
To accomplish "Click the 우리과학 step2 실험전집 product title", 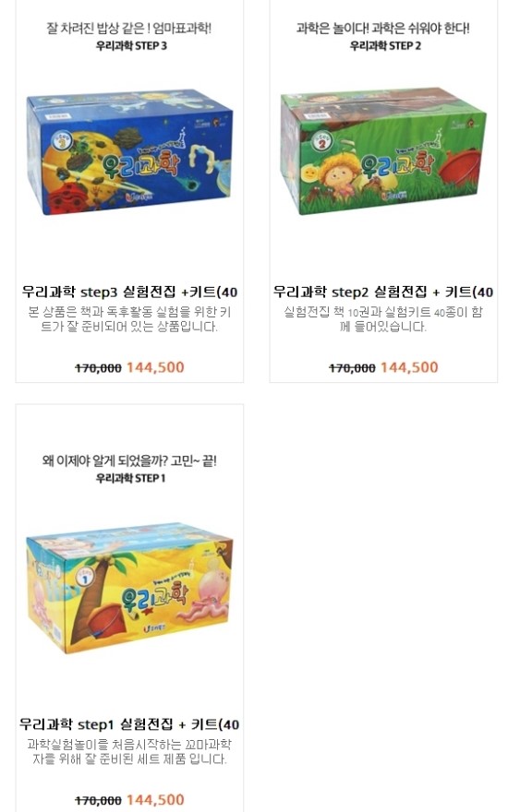I will pyautogui.click(x=383, y=293).
